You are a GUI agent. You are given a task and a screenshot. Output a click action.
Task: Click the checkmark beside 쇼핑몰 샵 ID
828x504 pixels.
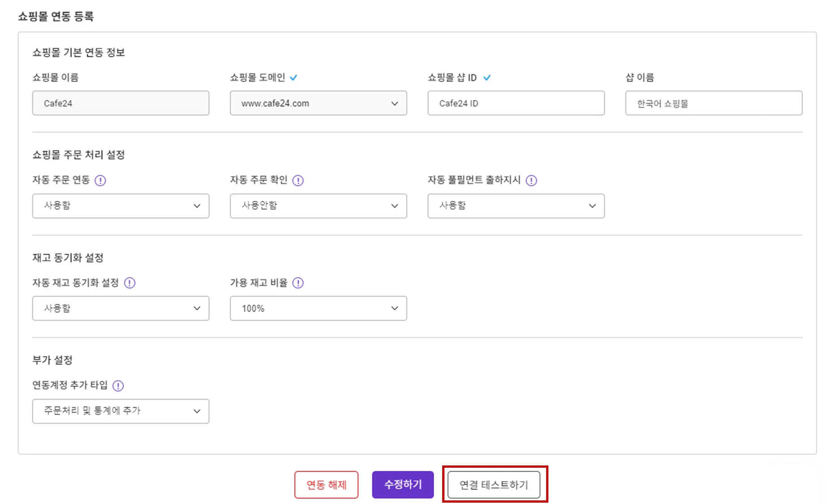pos(487,78)
